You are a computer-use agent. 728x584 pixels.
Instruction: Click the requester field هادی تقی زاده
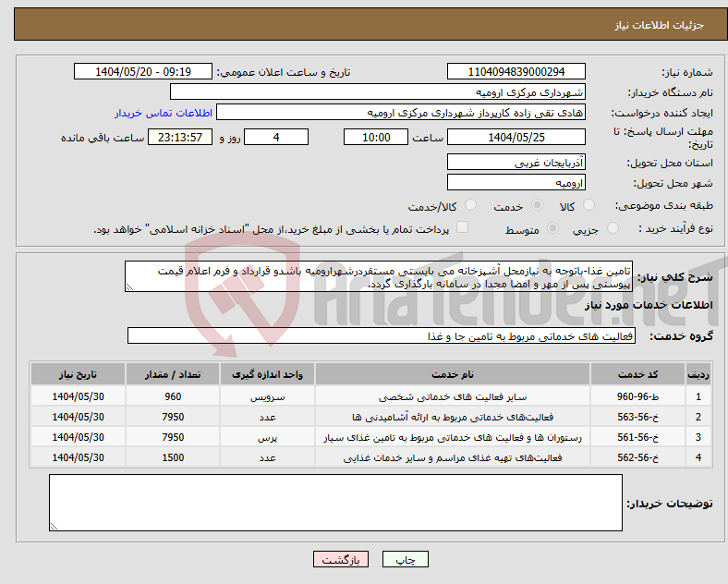401,113
